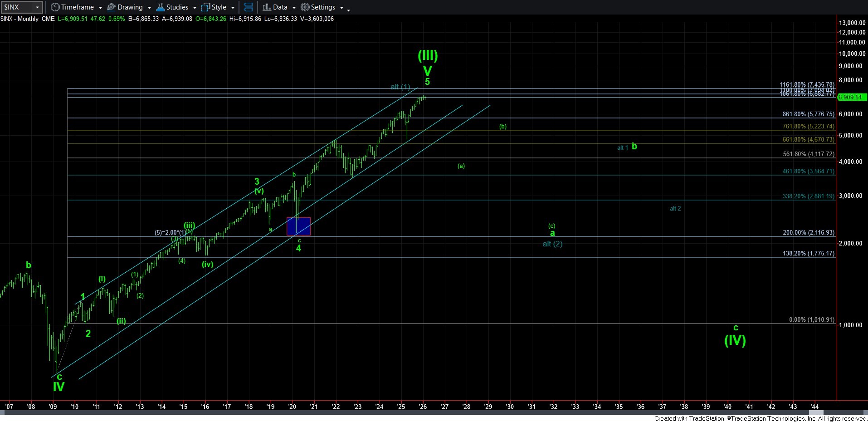Click the Drawing pencil icon
The width and height of the screenshot is (868, 422).
click(x=112, y=7)
